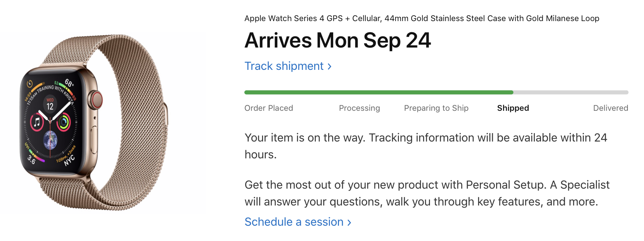Screen dimensions: 644x241
Task: Click the gray unfilled progress bar segment
Action: click(570, 93)
